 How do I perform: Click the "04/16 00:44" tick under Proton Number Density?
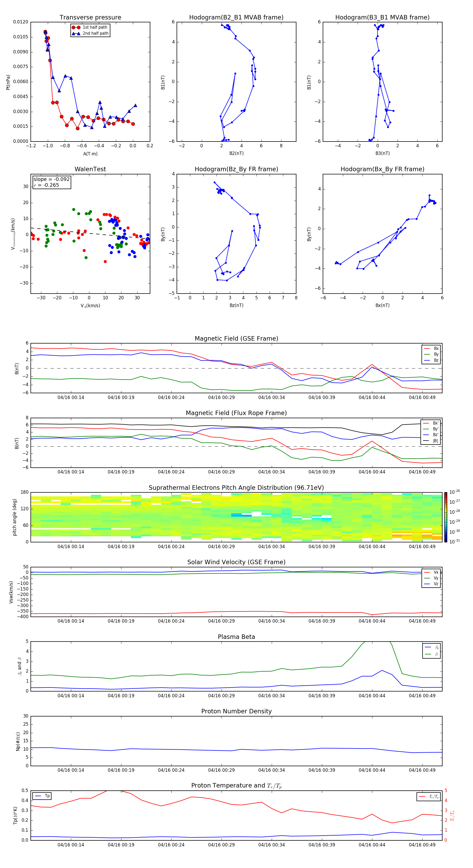tap(372, 770)
